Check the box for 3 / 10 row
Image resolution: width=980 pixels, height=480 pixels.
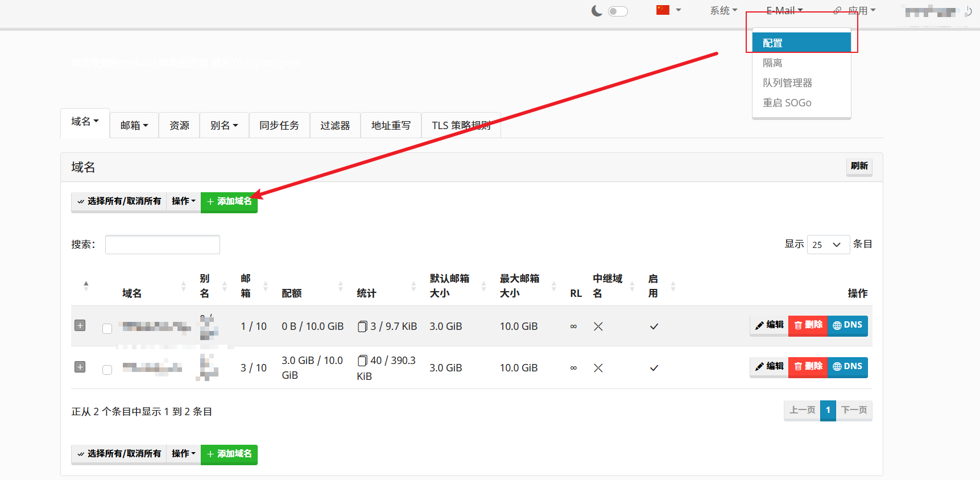point(107,370)
